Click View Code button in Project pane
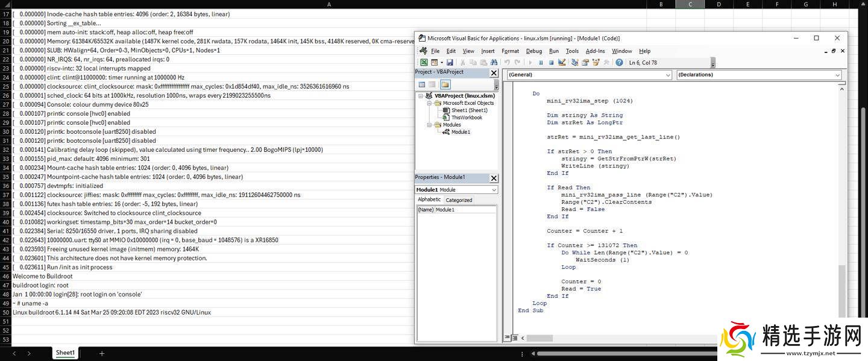 422,84
